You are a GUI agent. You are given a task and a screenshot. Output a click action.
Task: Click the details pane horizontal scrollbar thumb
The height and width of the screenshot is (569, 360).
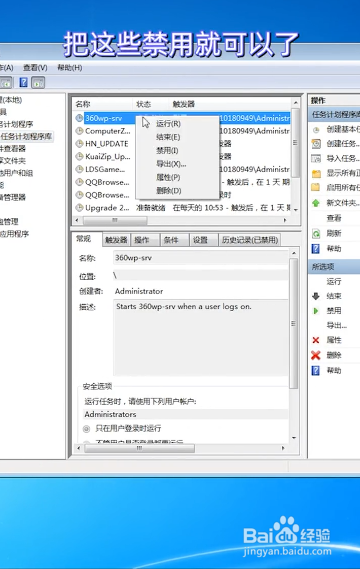coord(139,449)
